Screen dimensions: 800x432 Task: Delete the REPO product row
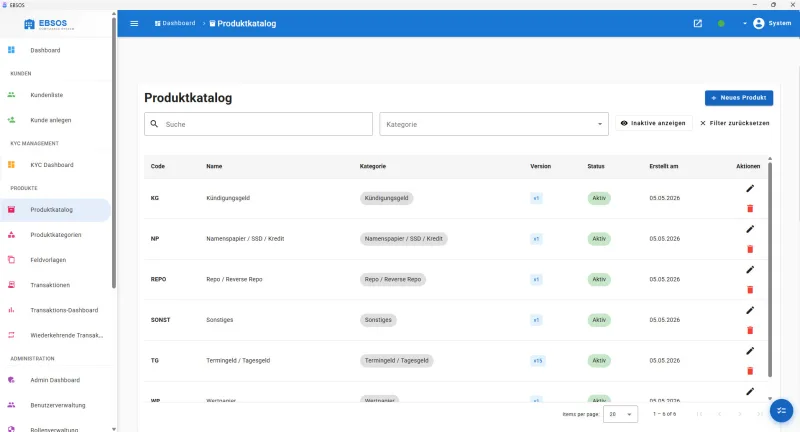pos(750,290)
